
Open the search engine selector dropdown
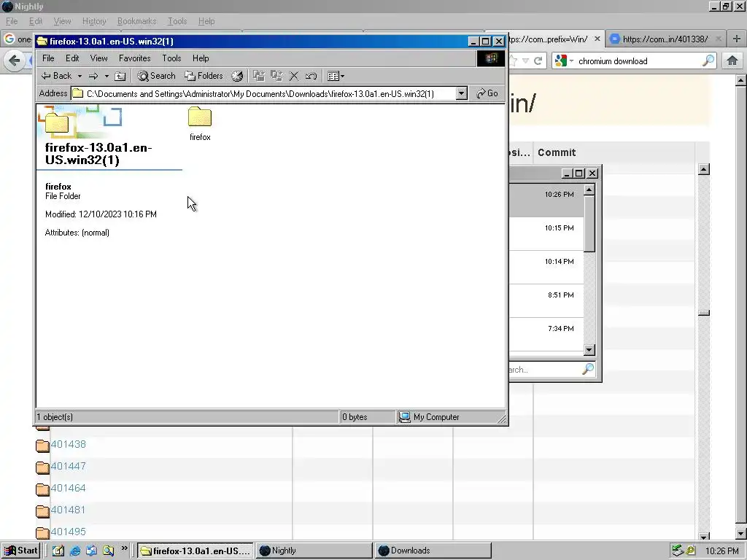point(564,61)
